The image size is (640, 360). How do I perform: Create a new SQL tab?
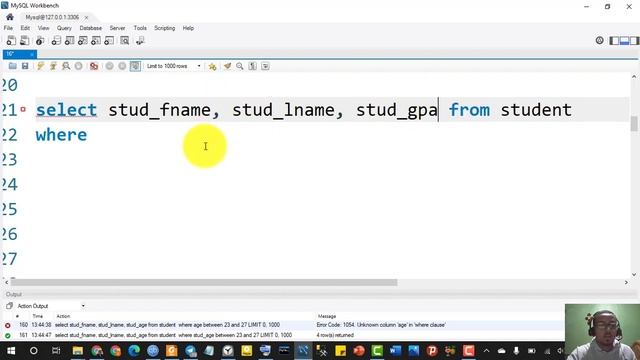coord(11,40)
